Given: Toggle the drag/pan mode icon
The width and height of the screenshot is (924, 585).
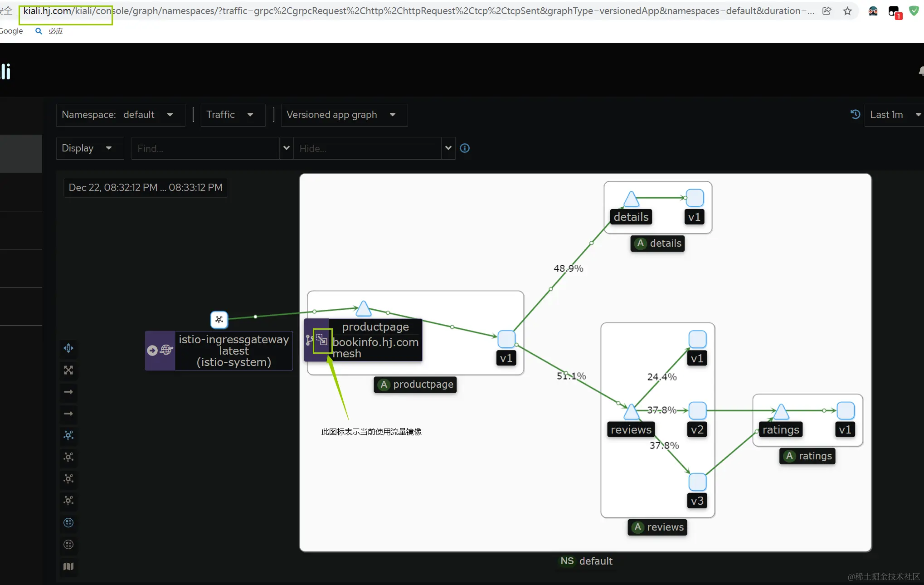Looking at the screenshot, I should pyautogui.click(x=68, y=348).
